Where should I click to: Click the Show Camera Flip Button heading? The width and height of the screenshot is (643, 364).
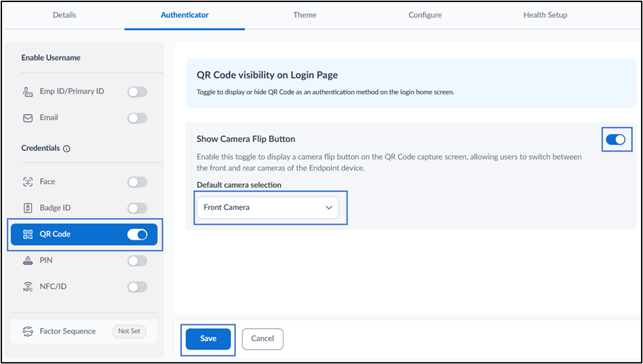[246, 139]
